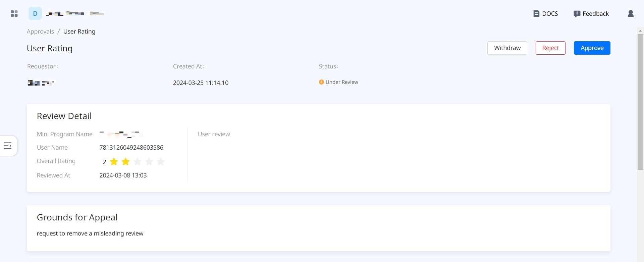644x262 pixels.
Task: Click the blue D workspace avatar
Action: coord(35,14)
